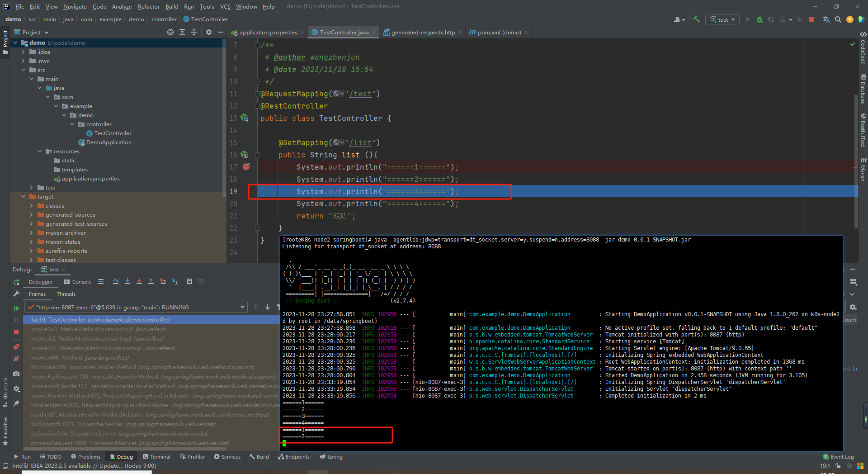
Task: Open thread selector http-nio-8087-exec-6 dropdown
Action: click(x=136, y=307)
